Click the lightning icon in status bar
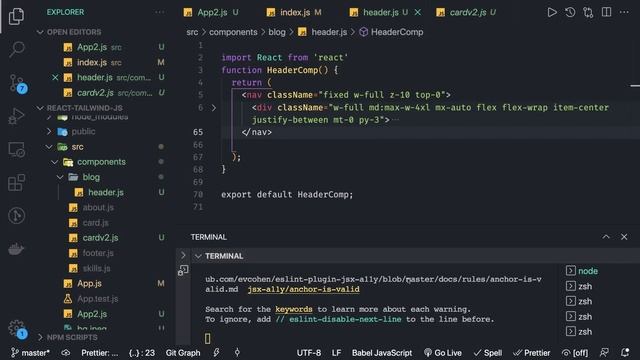 coord(216,353)
